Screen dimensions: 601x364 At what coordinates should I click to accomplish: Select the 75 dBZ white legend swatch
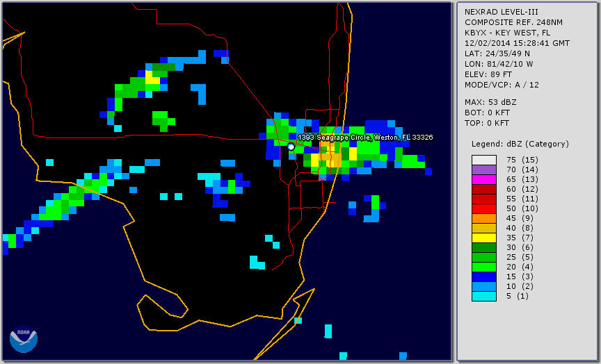[483, 160]
